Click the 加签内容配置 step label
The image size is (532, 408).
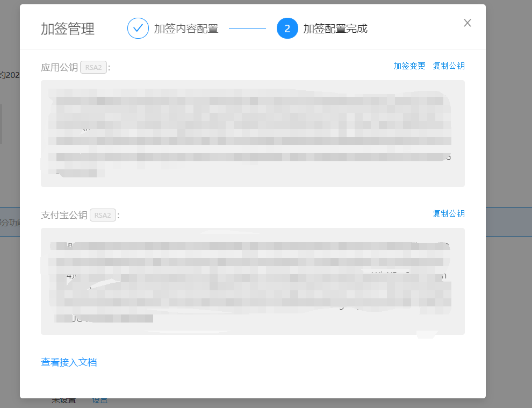pyautogui.click(x=186, y=28)
